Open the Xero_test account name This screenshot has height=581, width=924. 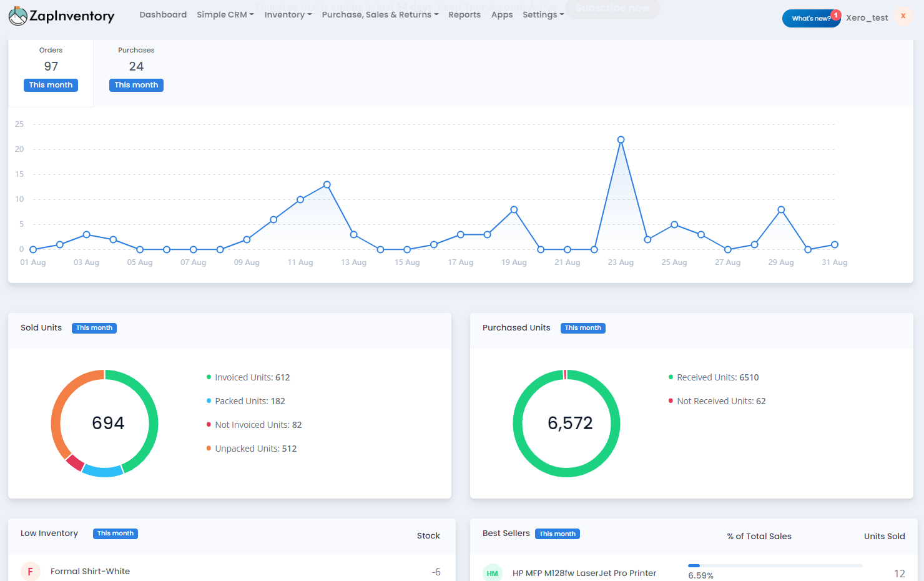pyautogui.click(x=867, y=17)
